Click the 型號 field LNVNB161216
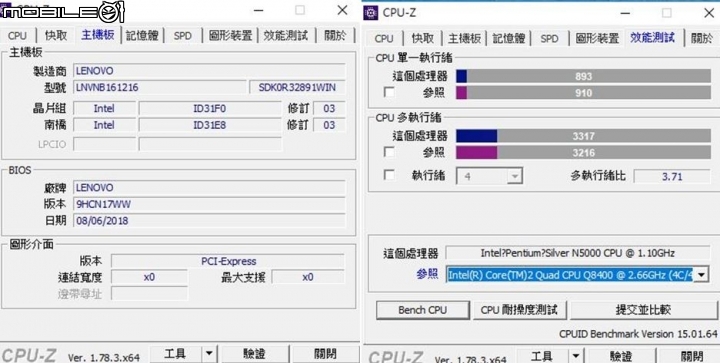720x363 pixels. (x=160, y=87)
